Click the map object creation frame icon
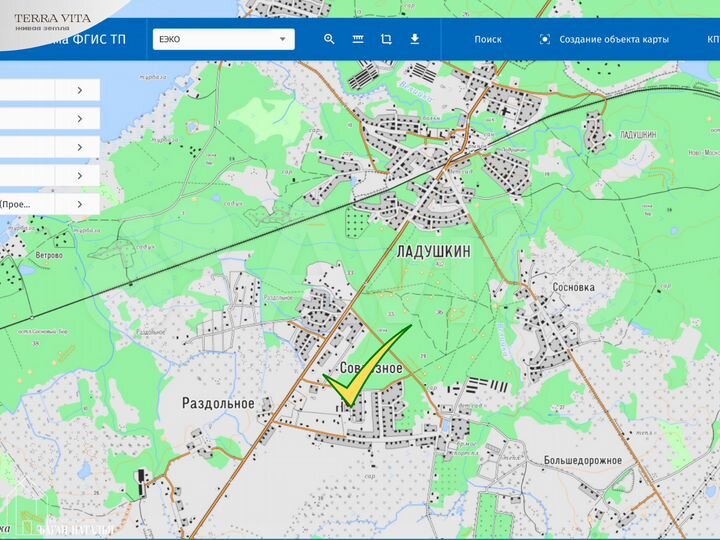 pyautogui.click(x=545, y=40)
